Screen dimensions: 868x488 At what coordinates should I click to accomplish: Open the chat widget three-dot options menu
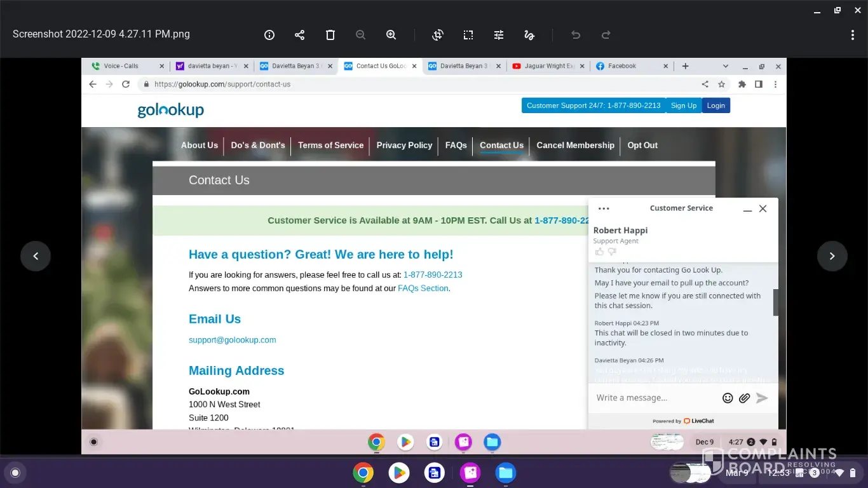[604, 208]
